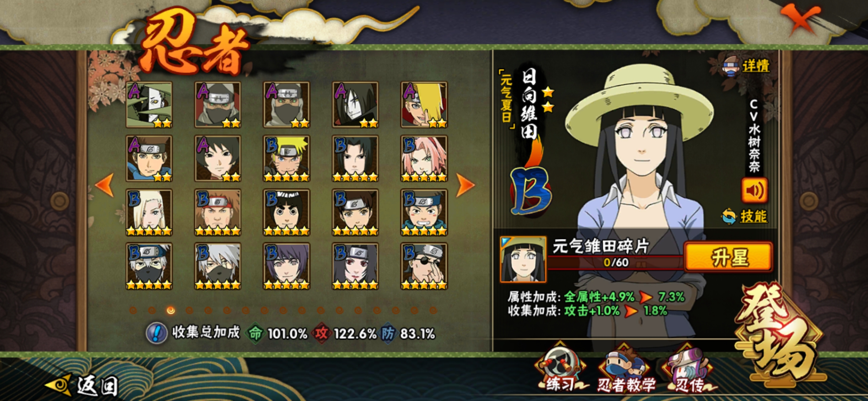Open the 忍者教学 ninja tutorial icon
This screenshot has height=401, width=868.
pyautogui.click(x=625, y=369)
